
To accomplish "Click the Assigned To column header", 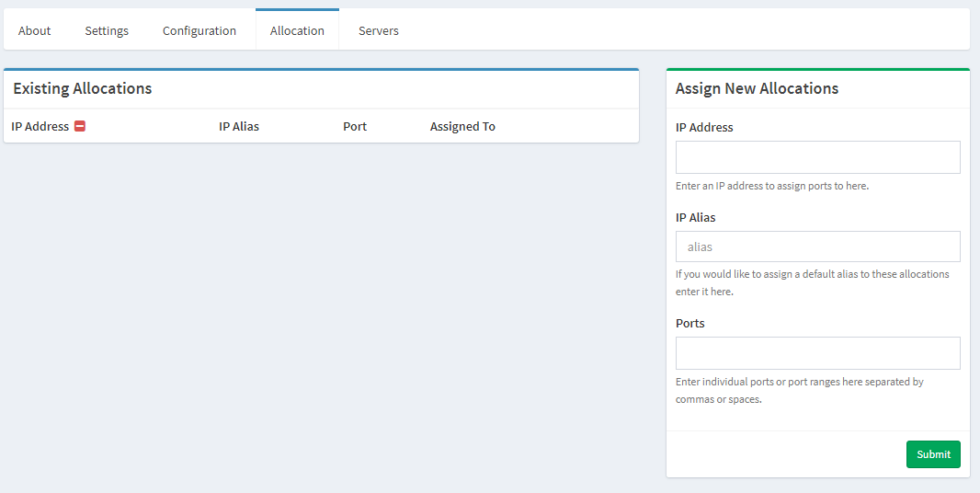I will pos(462,127).
